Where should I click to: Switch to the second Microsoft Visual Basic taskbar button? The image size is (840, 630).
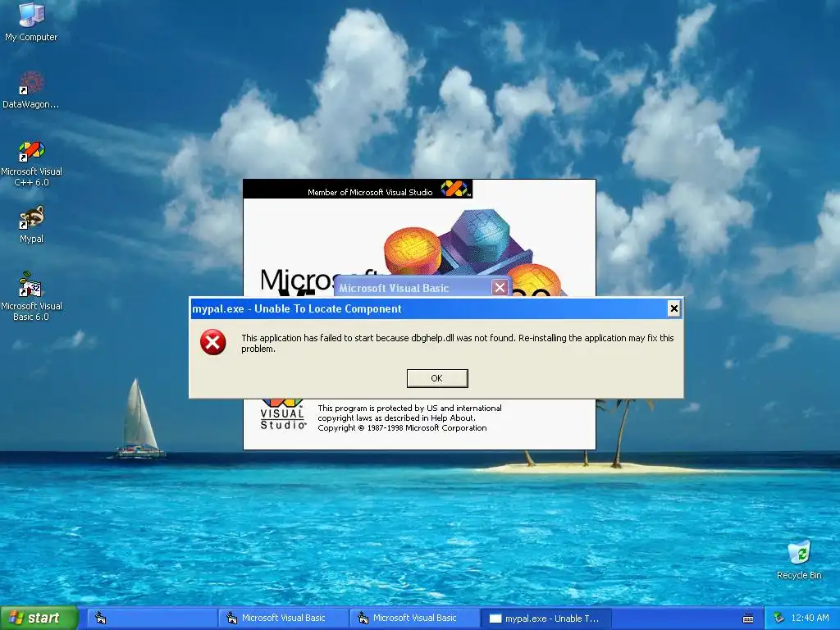coord(414,619)
